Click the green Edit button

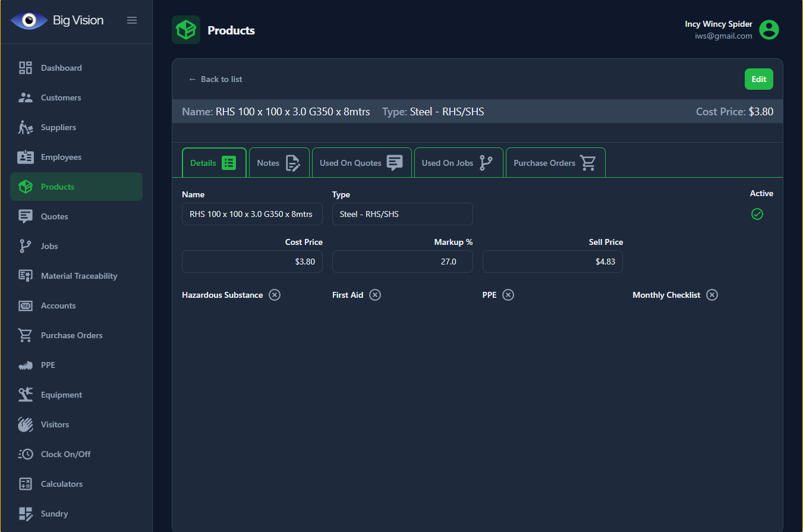coord(758,79)
